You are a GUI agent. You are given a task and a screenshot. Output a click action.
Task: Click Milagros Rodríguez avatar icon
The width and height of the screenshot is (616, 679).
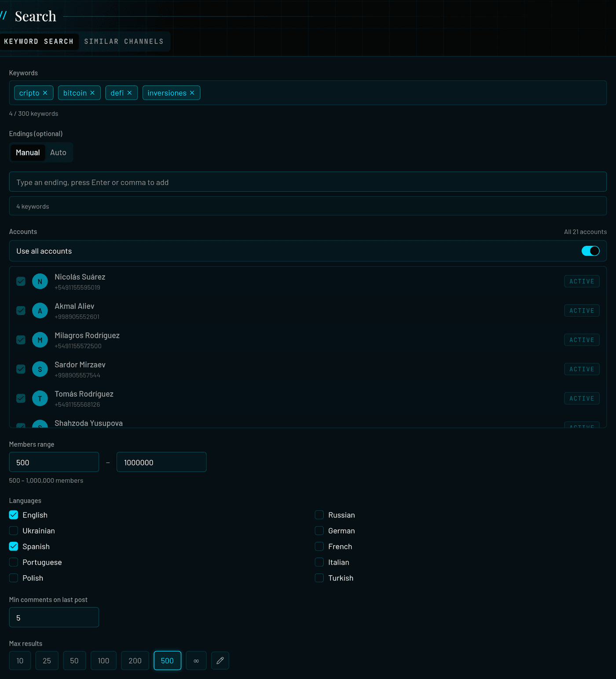pos(40,340)
